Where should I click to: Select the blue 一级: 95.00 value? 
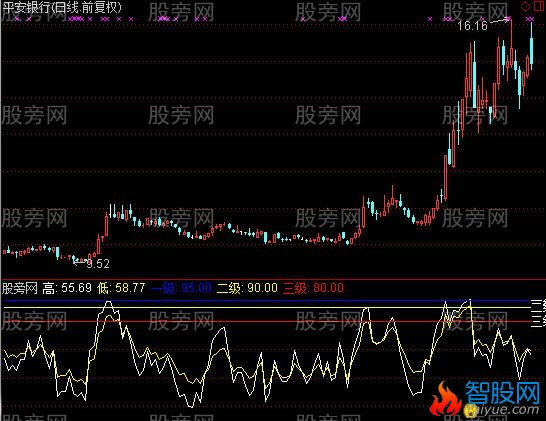(x=181, y=288)
